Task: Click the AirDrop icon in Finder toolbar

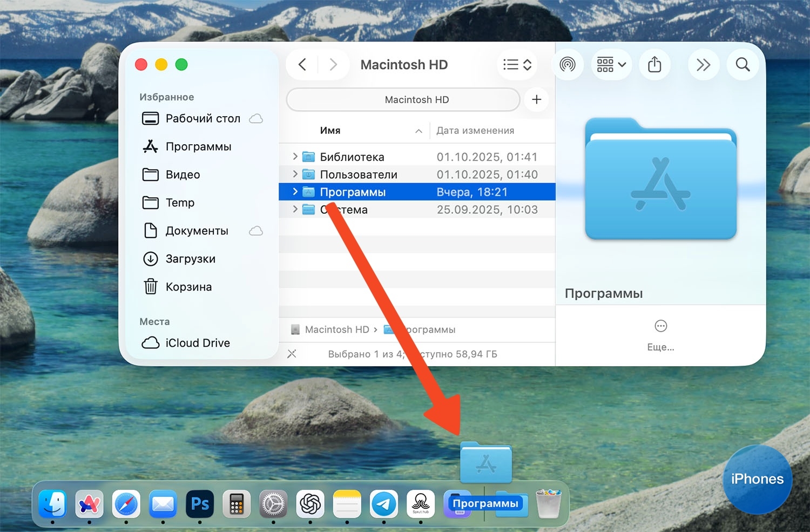Action: pos(567,65)
